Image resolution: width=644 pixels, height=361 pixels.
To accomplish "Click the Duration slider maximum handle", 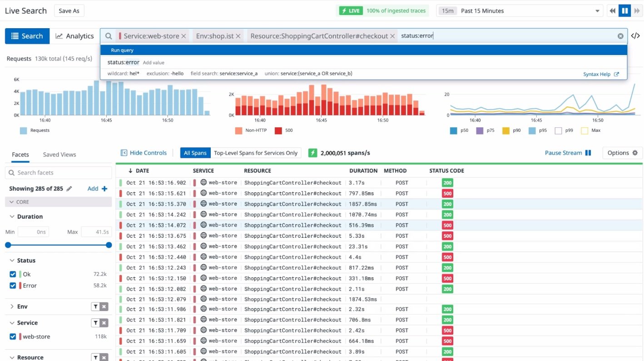I will coord(109,245).
